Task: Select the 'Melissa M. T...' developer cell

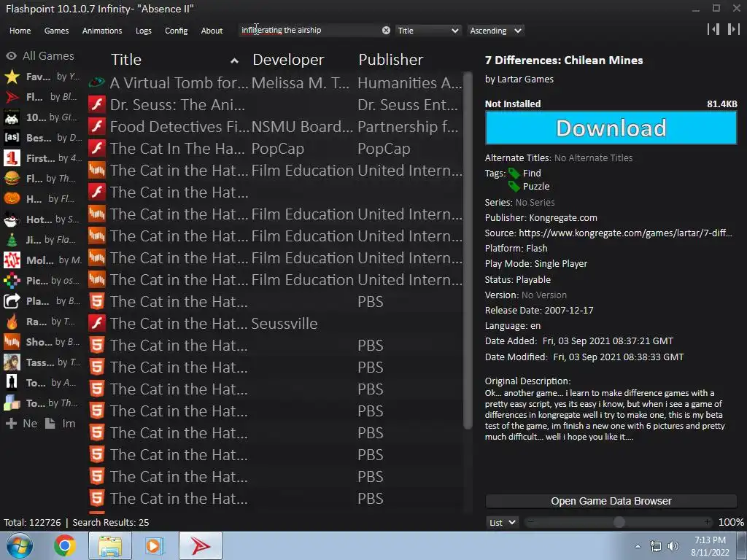Action: click(300, 83)
